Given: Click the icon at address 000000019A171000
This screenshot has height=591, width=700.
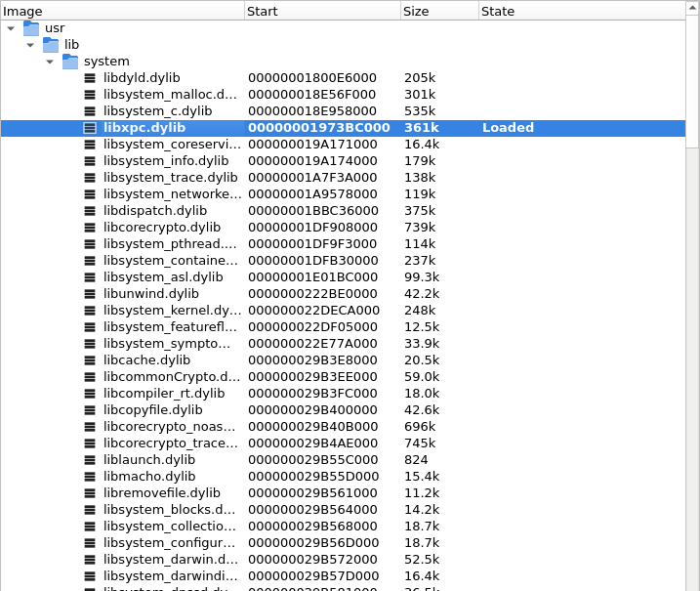Looking at the screenshot, I should (x=90, y=145).
